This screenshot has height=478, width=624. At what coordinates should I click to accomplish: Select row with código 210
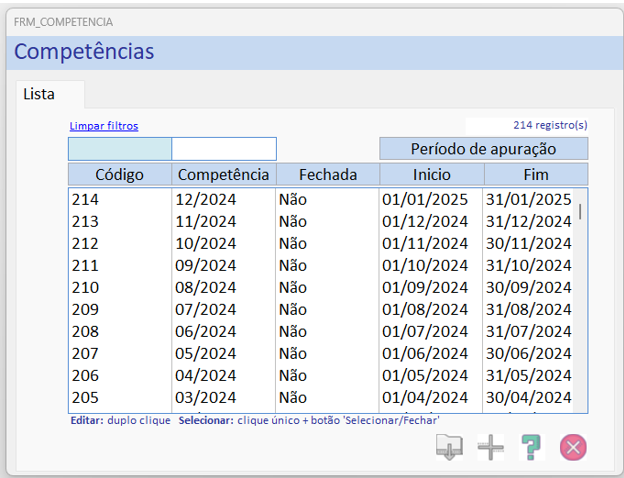(x=321, y=287)
